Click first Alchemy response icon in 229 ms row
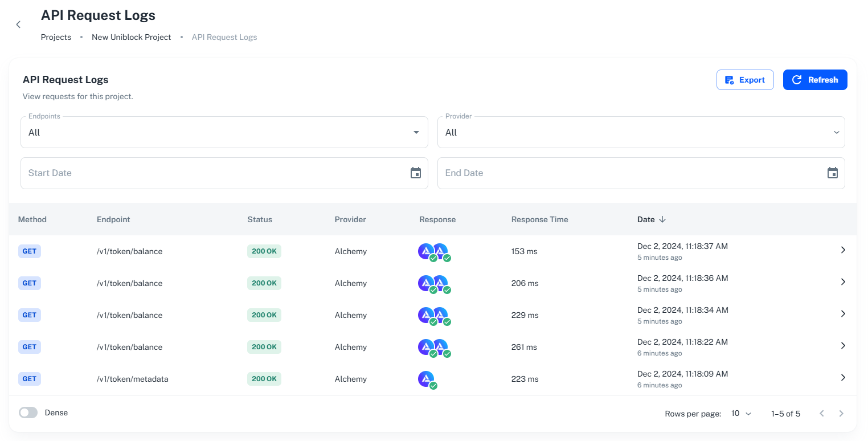This screenshot has height=441, width=868. coord(425,315)
